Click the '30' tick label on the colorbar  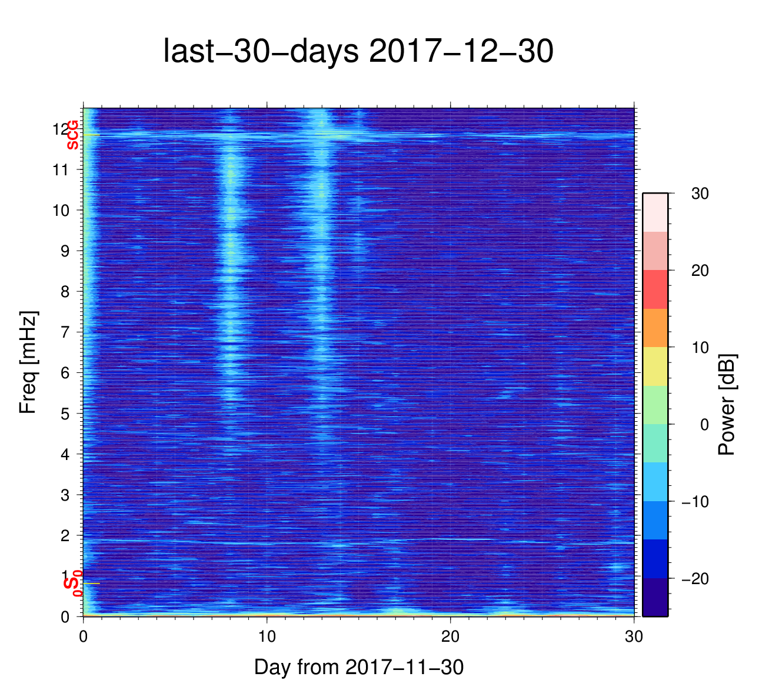point(700,194)
